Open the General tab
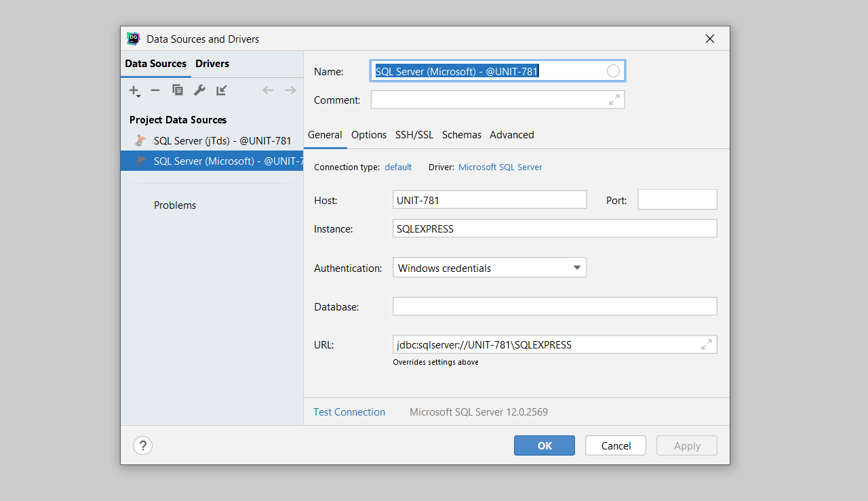This screenshot has height=501, width=868. [325, 135]
